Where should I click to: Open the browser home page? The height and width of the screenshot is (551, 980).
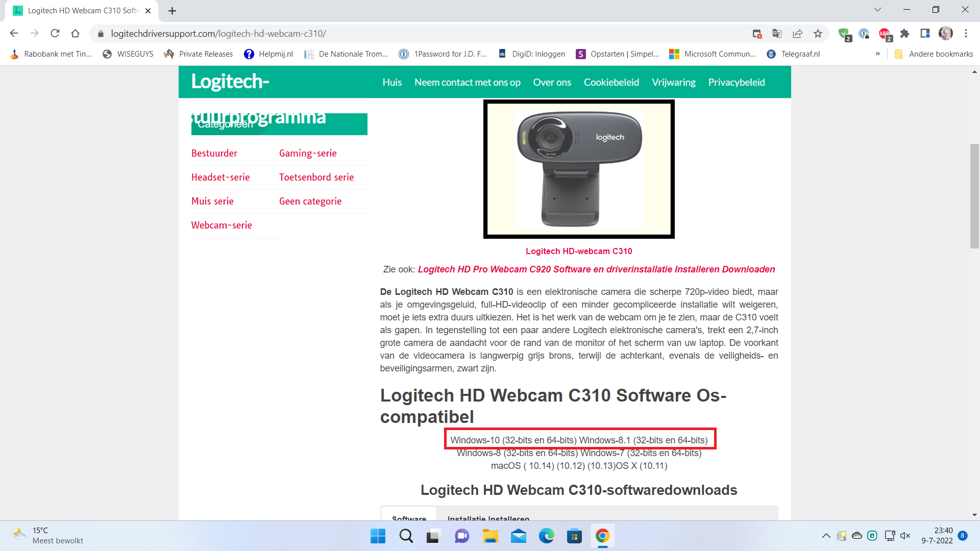tap(75, 34)
